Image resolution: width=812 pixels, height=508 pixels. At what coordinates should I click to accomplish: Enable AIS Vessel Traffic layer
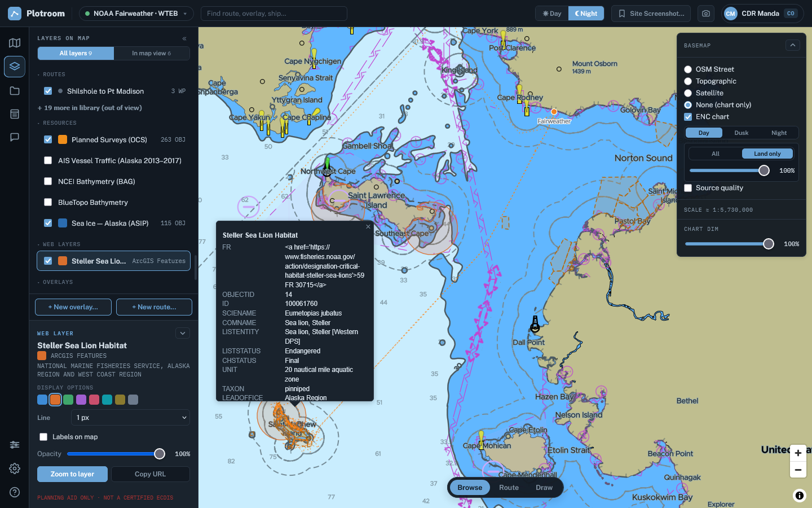pos(48,160)
